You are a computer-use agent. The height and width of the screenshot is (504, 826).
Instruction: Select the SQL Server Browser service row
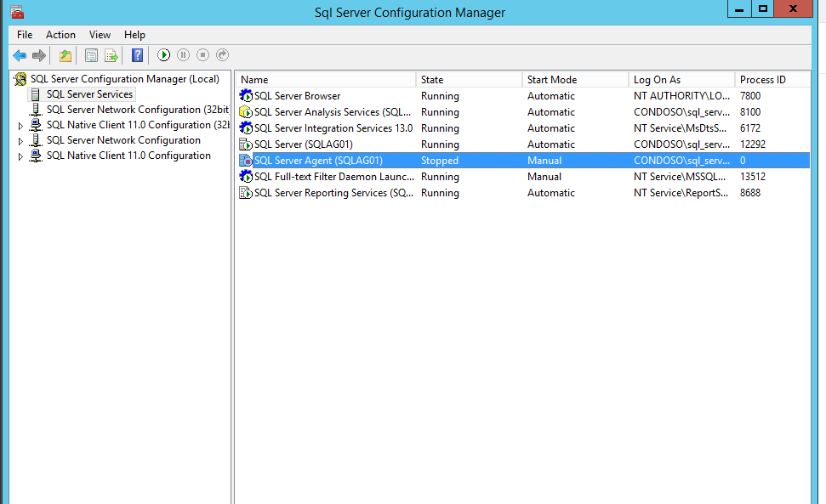tap(522, 96)
